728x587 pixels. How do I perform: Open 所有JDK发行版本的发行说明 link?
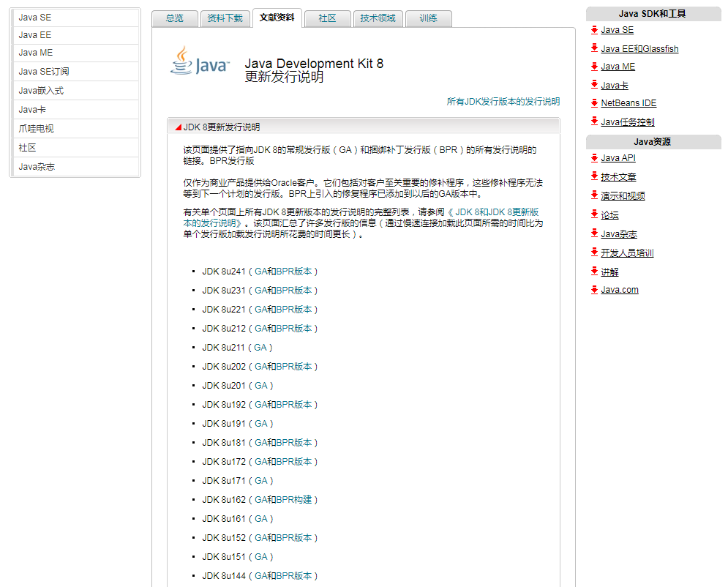click(503, 100)
